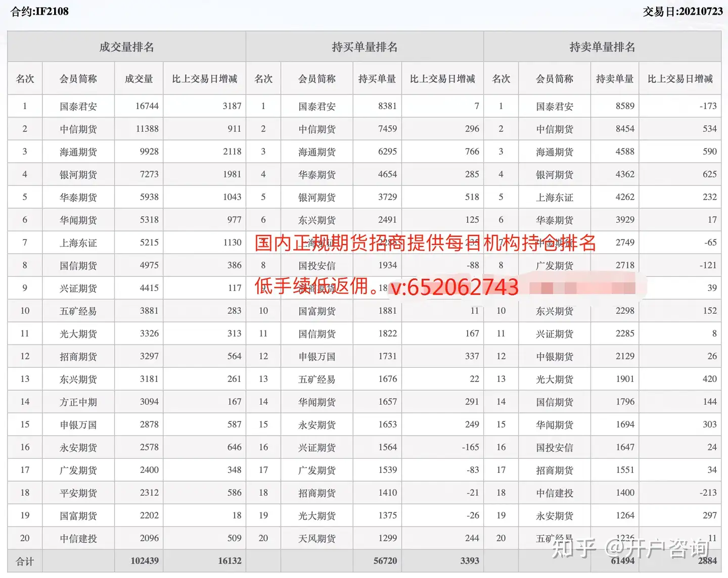Select the short position change -213
The height and width of the screenshot is (578, 728).
[x=708, y=493]
